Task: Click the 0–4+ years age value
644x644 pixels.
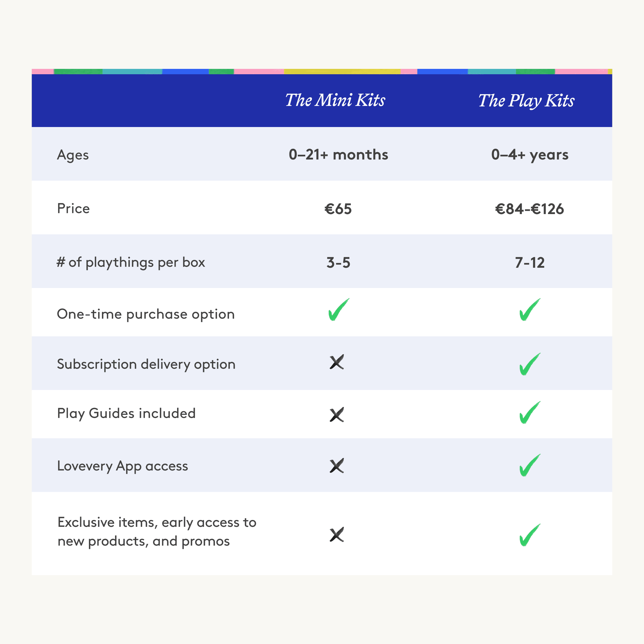Action: pos(530,155)
